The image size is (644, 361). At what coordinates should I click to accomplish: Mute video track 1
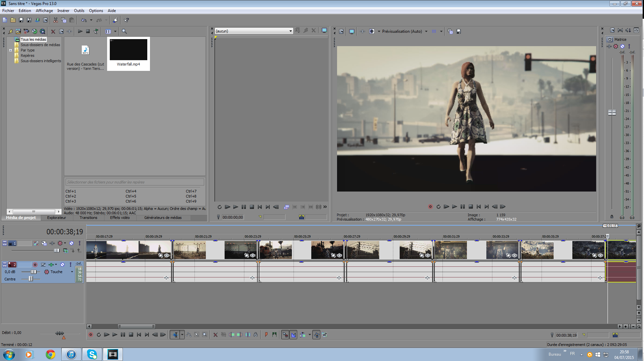[x=71, y=243]
